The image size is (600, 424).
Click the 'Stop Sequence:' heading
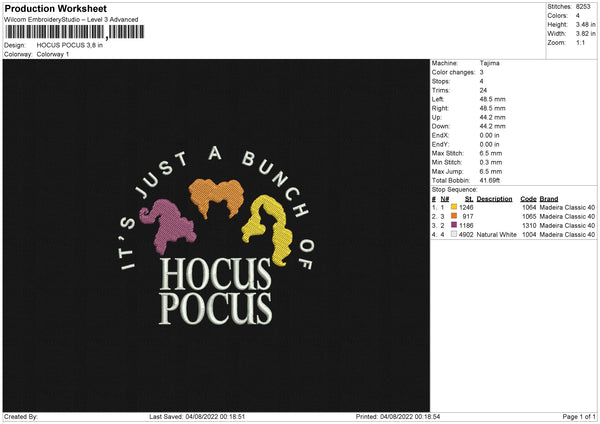pos(455,190)
